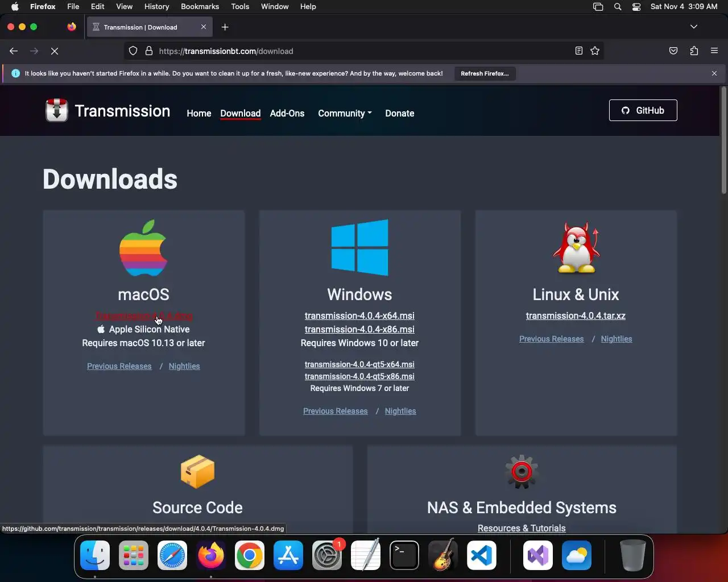Open macOS Nightlies link
728x582 pixels.
(x=184, y=366)
